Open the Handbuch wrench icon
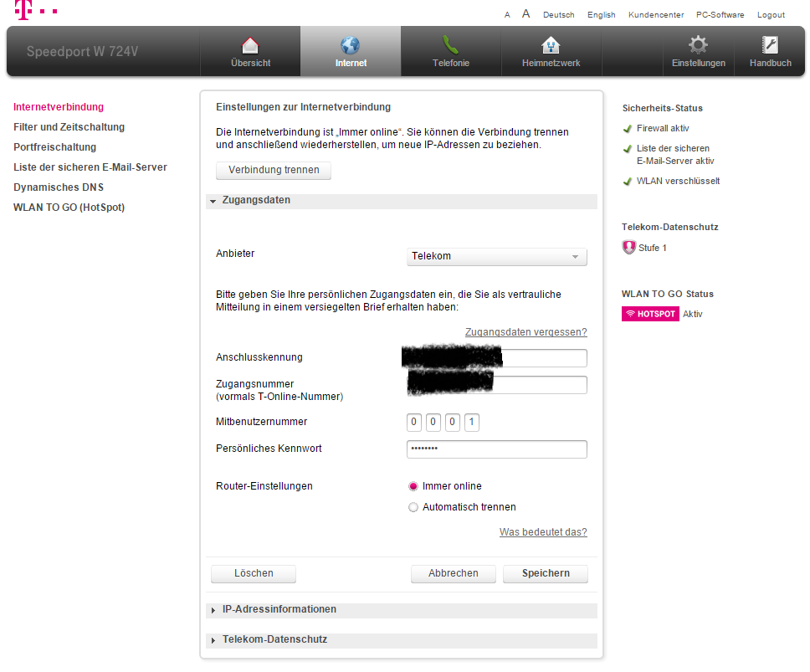The width and height of the screenshot is (810, 672). tap(770, 45)
